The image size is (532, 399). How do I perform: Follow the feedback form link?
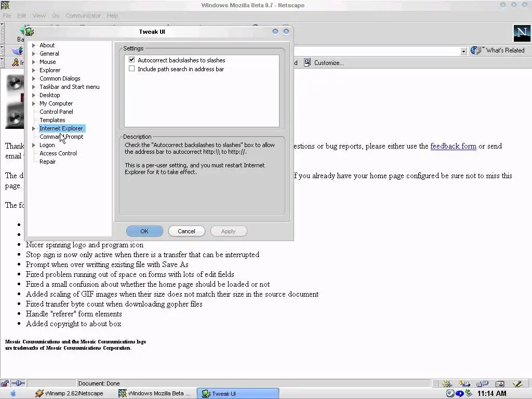453,146
